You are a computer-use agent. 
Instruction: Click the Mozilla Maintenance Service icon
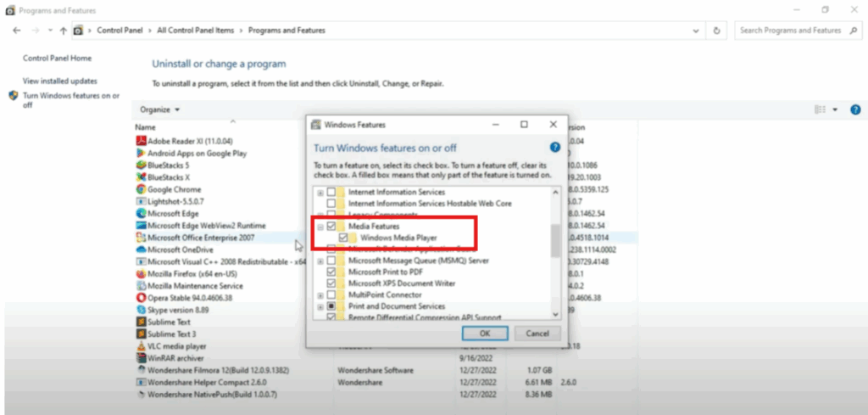pos(141,286)
